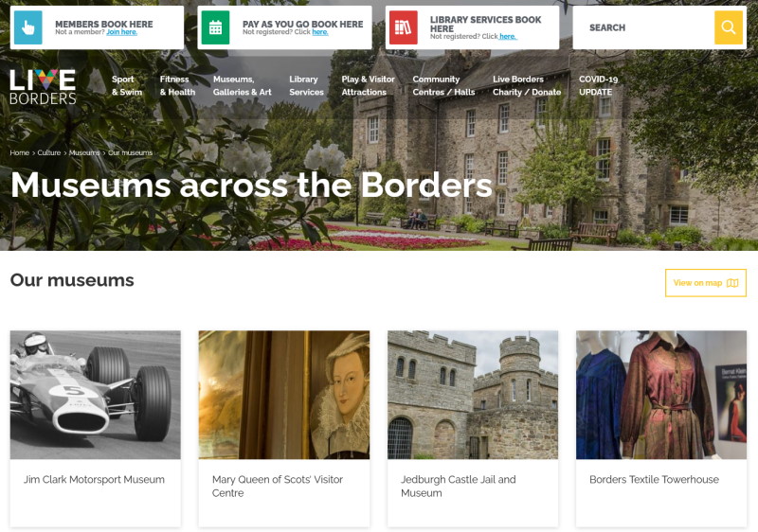
Task: Click the map icon in View on map
Action: 732,283
